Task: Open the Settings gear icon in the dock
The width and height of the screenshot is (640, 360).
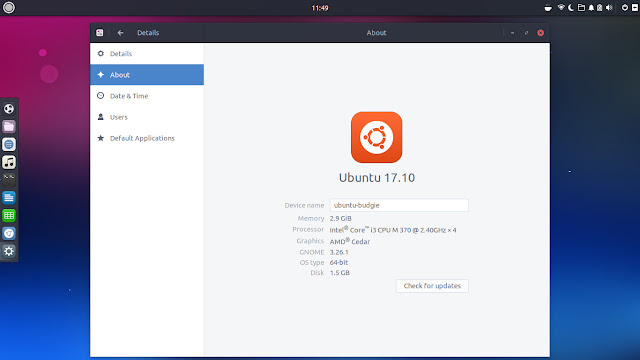Action: [x=9, y=251]
